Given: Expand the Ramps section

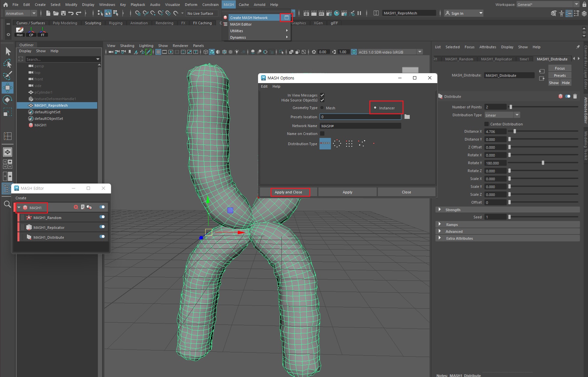Looking at the screenshot, I should (440, 224).
